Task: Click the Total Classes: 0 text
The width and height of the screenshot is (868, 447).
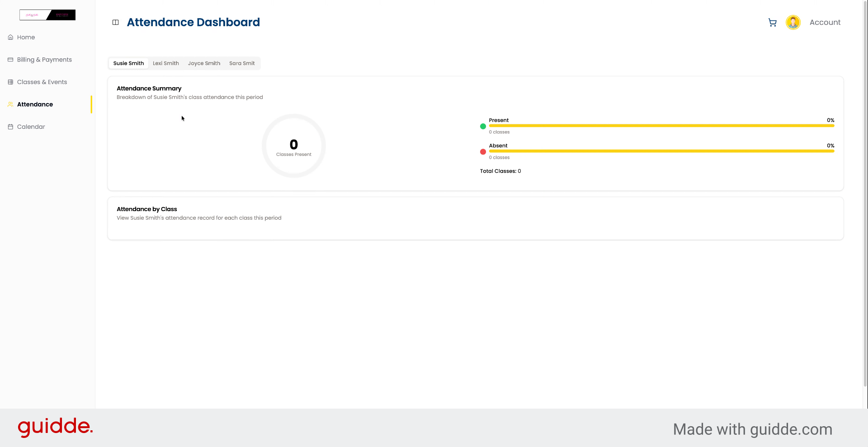Action: tap(500, 171)
